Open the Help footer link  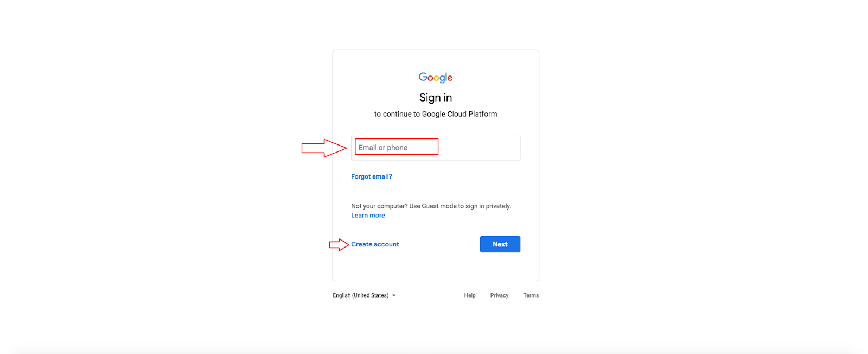pyautogui.click(x=470, y=295)
